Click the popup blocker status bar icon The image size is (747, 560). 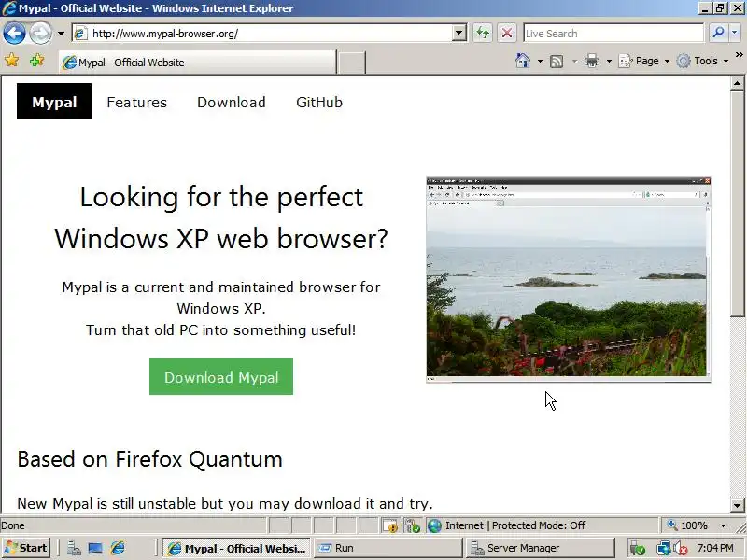pos(390,525)
